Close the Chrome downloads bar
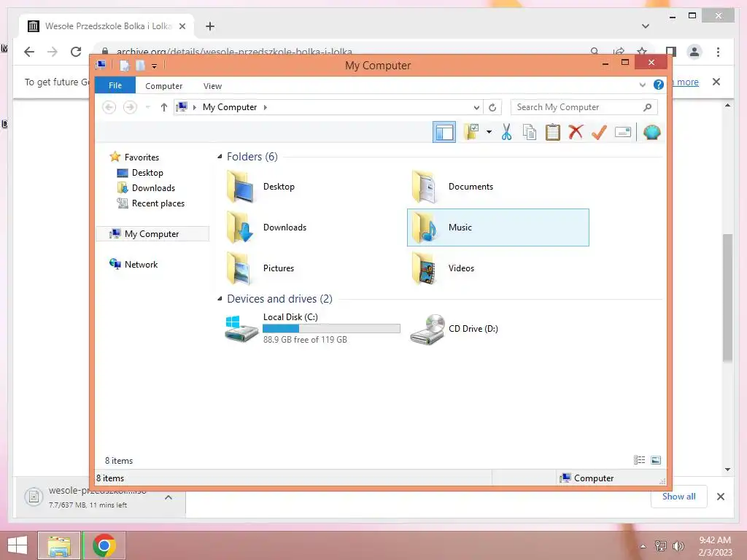 (720, 497)
